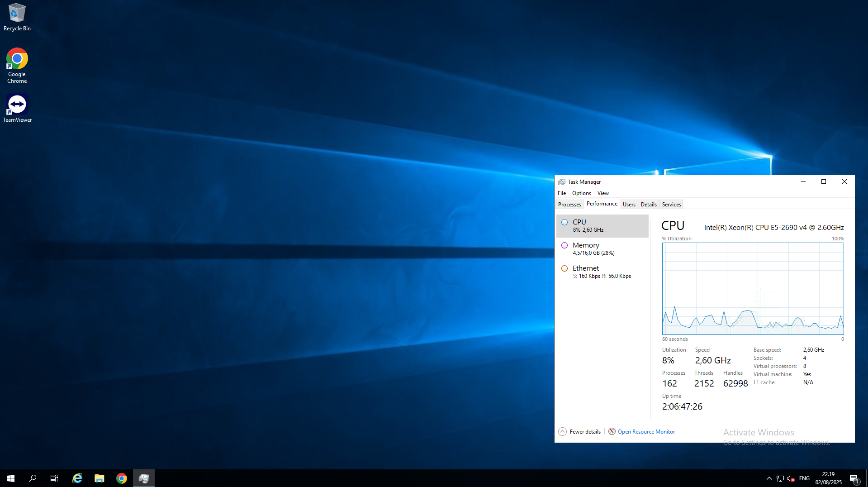
Task: Launch Internet Explorer from the taskbar
Action: [x=77, y=478]
